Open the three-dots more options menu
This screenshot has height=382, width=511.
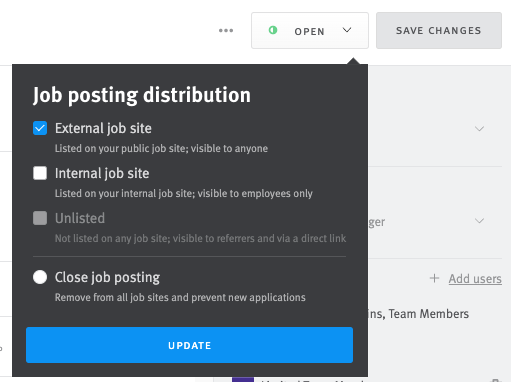(x=226, y=31)
